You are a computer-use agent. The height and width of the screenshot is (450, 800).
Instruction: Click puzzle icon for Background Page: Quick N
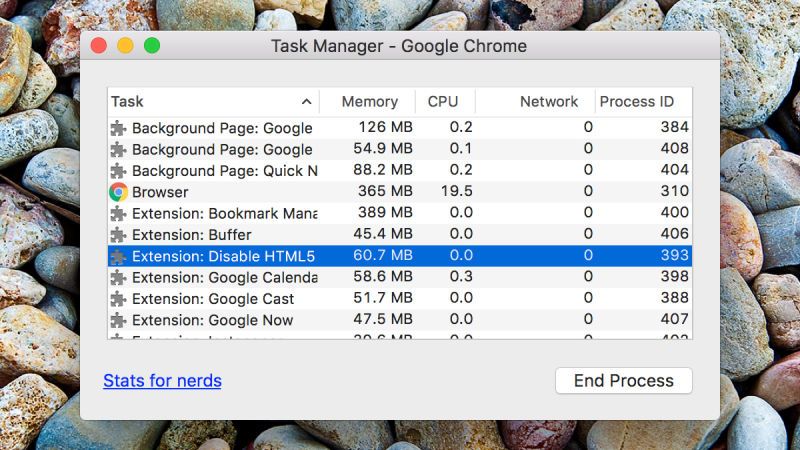tap(118, 171)
